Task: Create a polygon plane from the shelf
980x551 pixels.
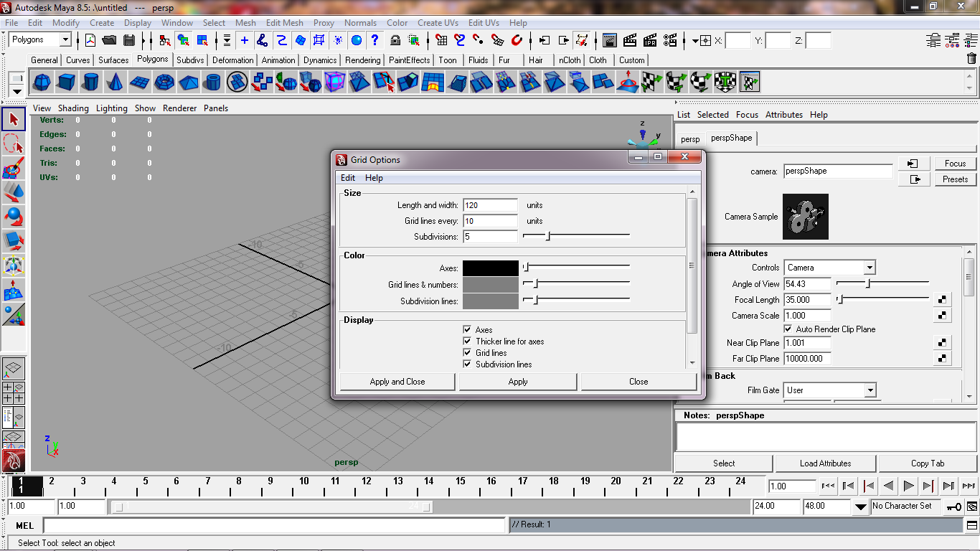Action: coord(139,83)
